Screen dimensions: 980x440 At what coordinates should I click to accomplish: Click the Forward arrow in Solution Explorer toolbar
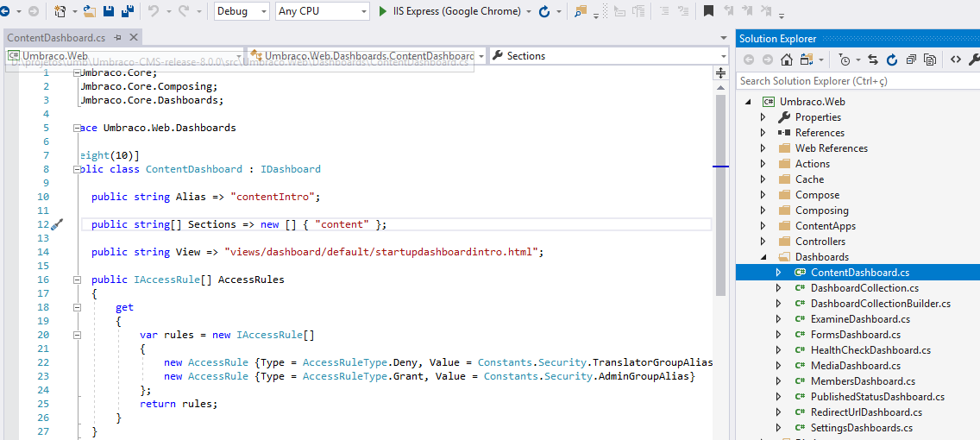coord(768,60)
